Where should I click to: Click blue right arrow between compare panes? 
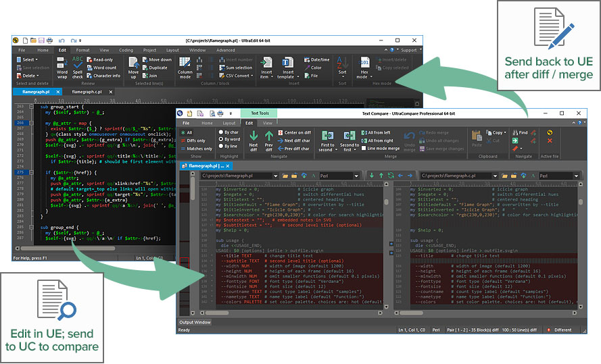(x=410, y=176)
